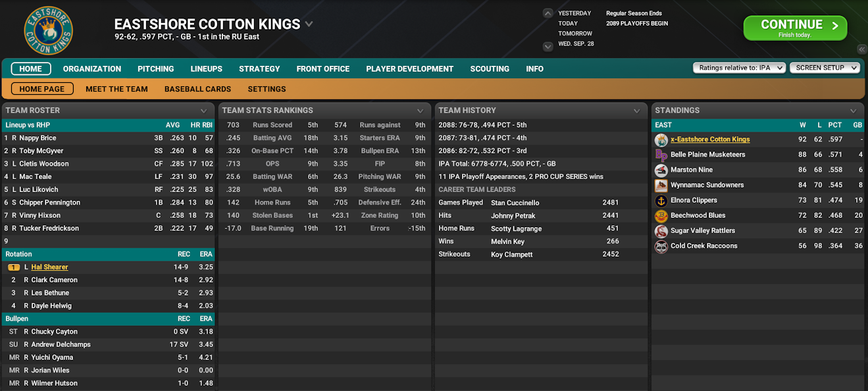
Task: Click Nappy Brice in the lineup
Action: click(38, 138)
